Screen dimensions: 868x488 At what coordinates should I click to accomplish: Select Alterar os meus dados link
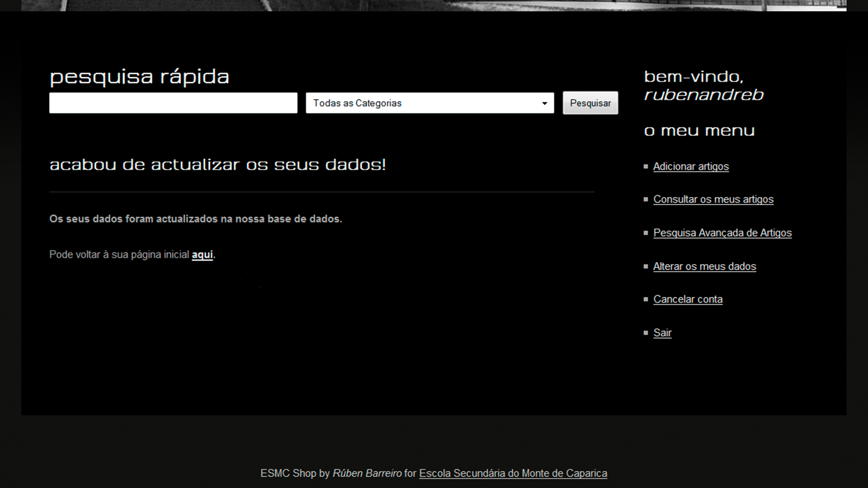coord(704,267)
